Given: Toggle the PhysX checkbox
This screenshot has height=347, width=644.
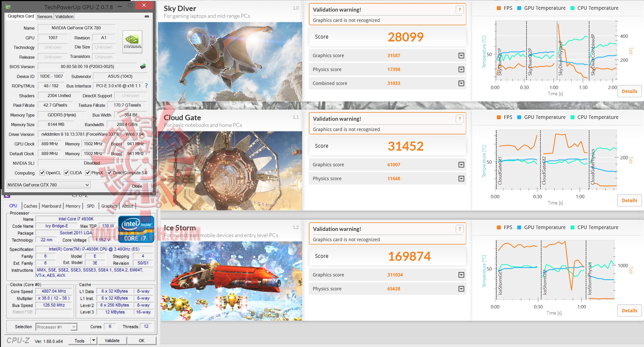Looking at the screenshot, I should pos(88,173).
